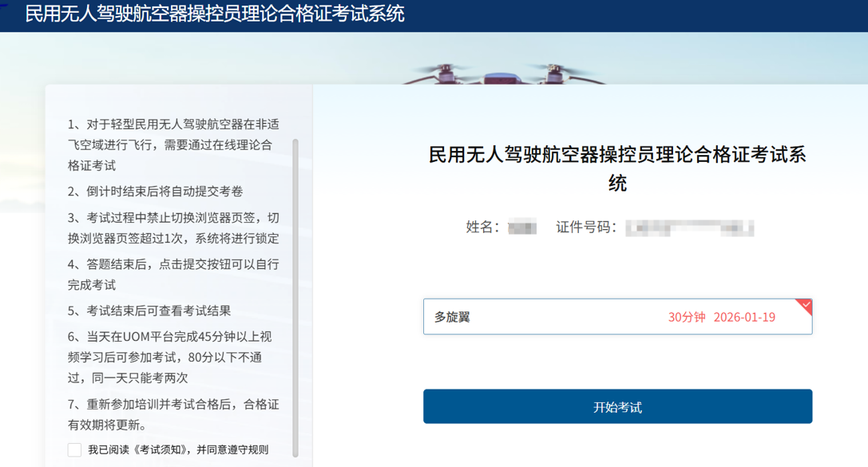
Task: Tick the 我已阅读《考试须知》 agreement checkbox
Action: (x=75, y=450)
